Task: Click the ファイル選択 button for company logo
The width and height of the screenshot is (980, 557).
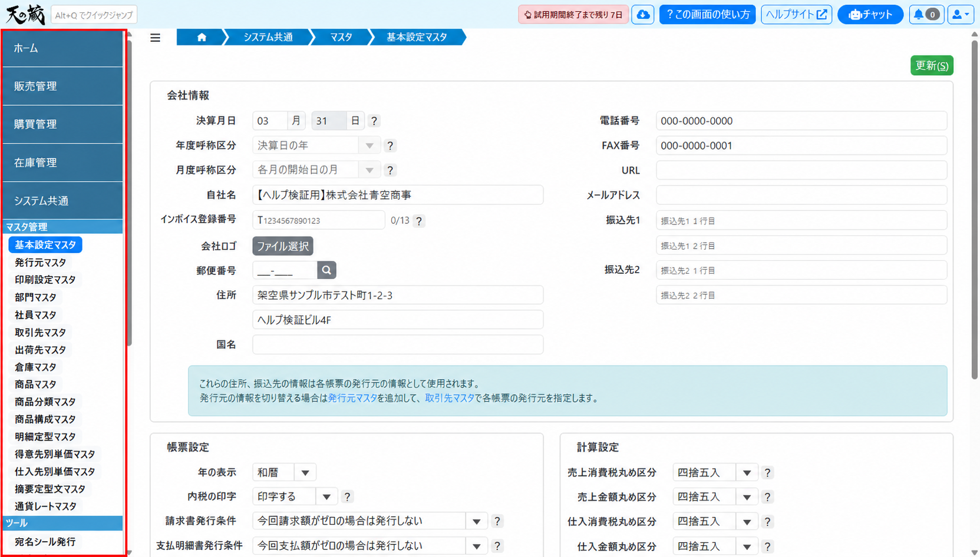Action: [283, 246]
